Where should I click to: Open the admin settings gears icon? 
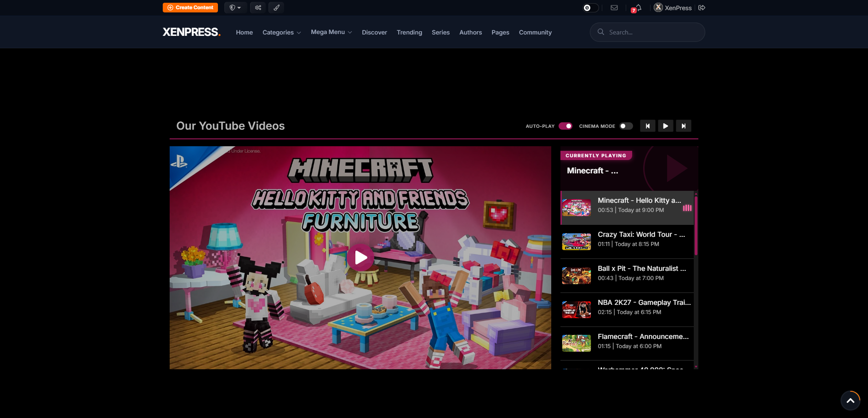tap(258, 7)
